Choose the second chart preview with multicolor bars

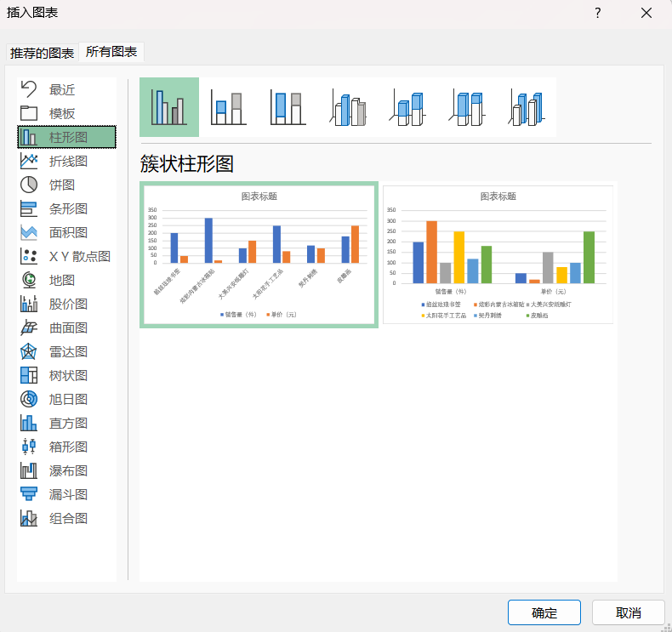point(498,254)
